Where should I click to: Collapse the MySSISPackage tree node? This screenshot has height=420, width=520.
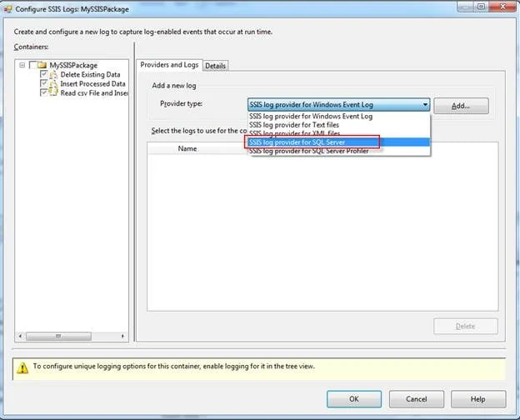point(22,65)
